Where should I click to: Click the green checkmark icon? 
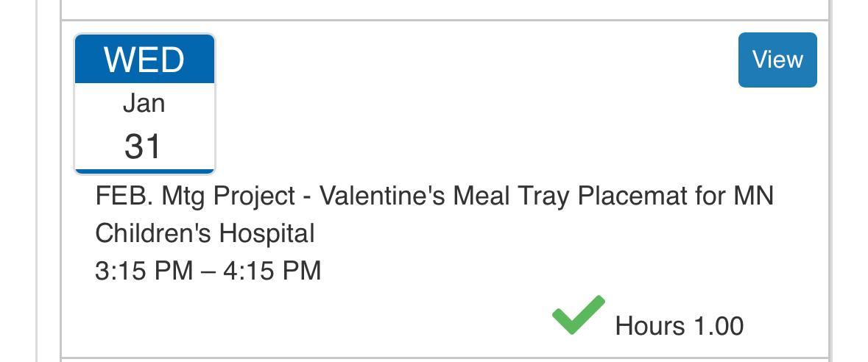coord(578,315)
